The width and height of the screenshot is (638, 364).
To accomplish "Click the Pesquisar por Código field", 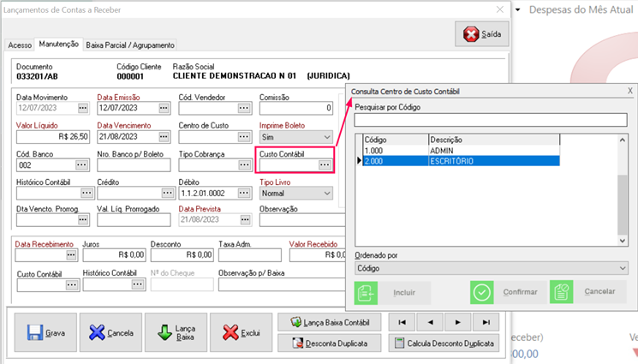I will click(491, 120).
